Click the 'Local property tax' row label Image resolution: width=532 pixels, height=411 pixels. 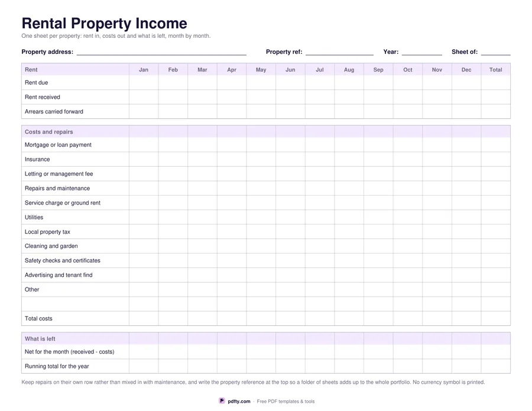tap(47, 232)
